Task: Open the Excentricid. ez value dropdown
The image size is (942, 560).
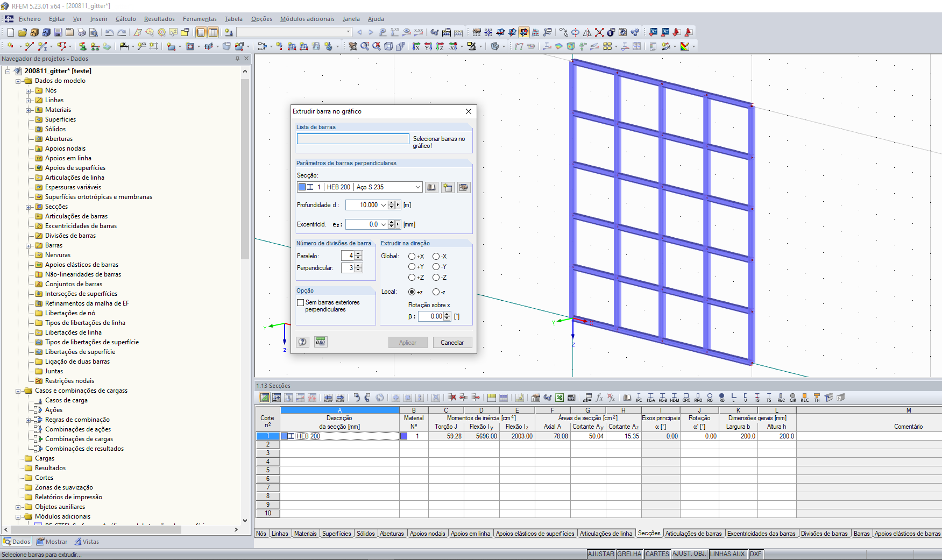Action: (384, 224)
